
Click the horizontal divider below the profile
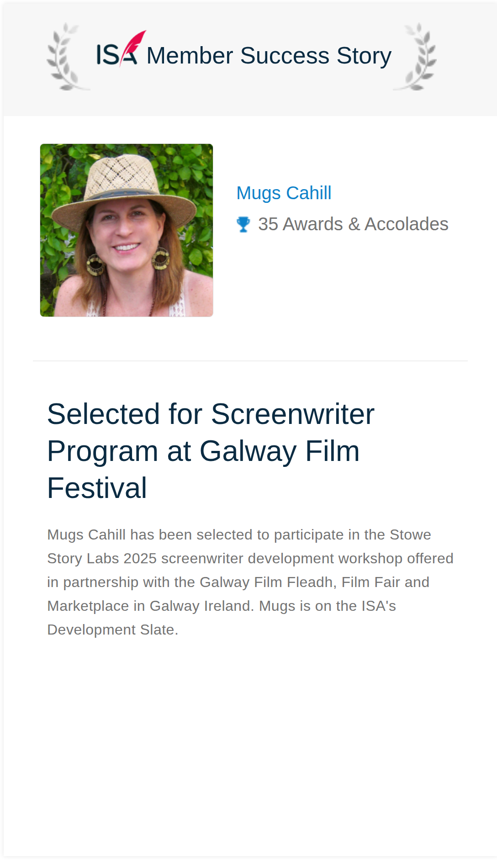pyautogui.click(x=250, y=361)
